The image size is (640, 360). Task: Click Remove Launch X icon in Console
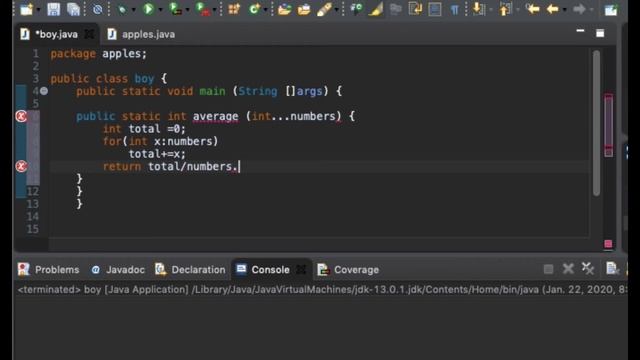click(x=568, y=269)
